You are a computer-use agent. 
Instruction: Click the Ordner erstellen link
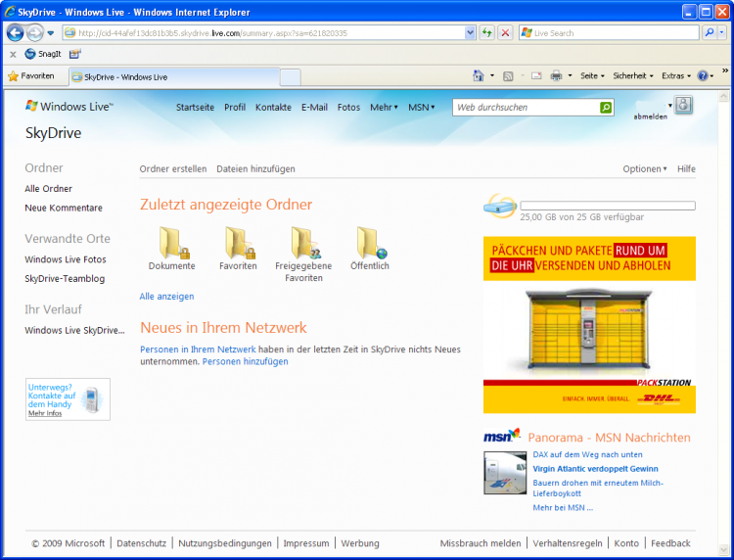tap(173, 169)
